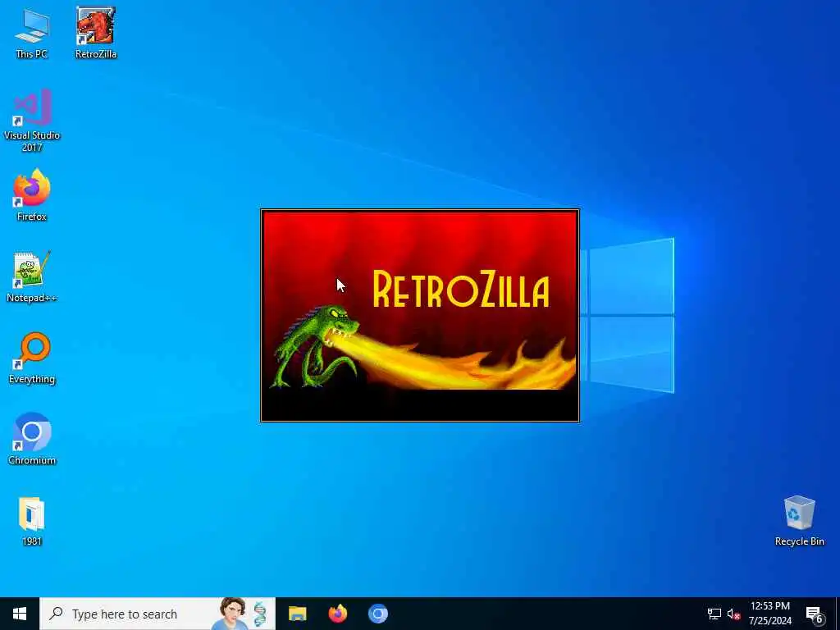This screenshot has width=840, height=630.
Task: Click the "Recycle Bin" label text
Action: 799,541
